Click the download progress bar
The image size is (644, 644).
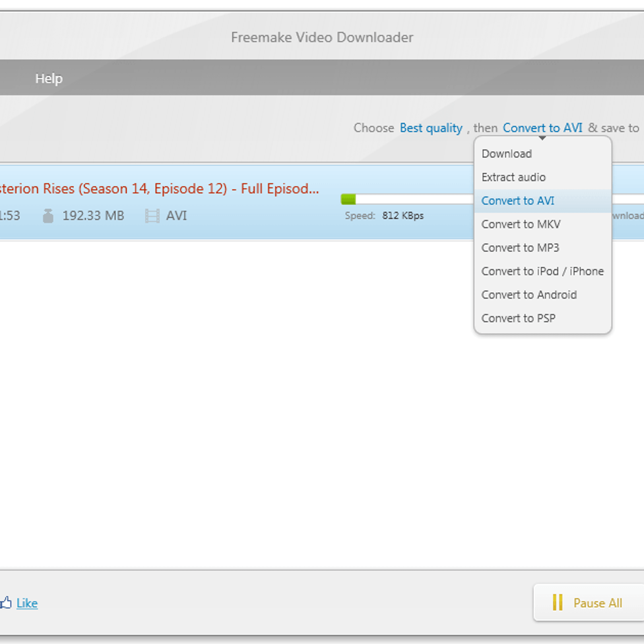pyautogui.click(x=407, y=199)
